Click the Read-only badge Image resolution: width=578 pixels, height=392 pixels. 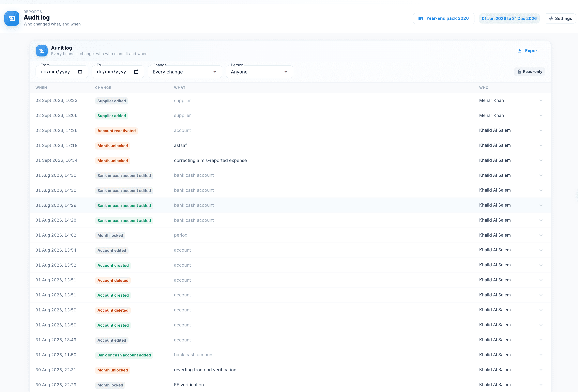(529, 72)
